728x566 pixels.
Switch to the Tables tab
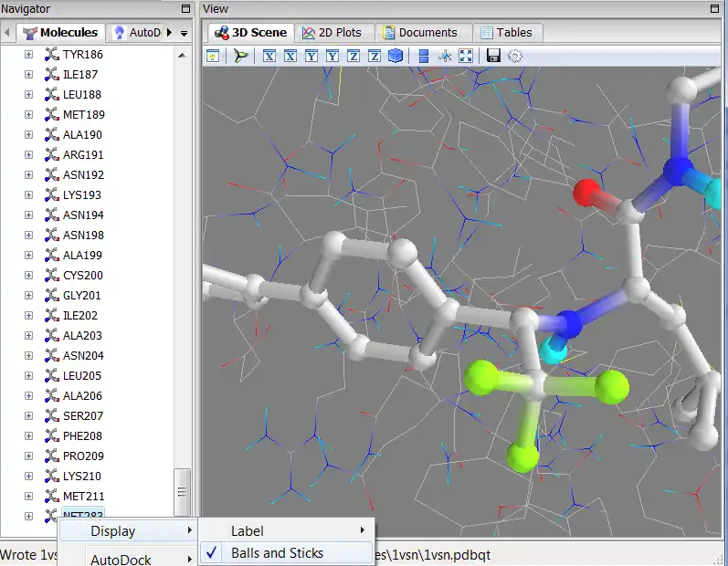click(x=507, y=32)
